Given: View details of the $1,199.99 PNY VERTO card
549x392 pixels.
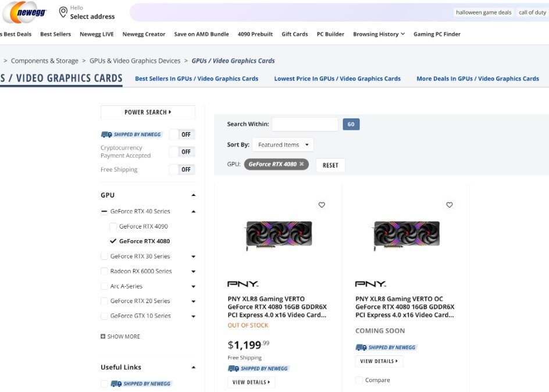Looking at the screenshot, I should click(x=251, y=382).
